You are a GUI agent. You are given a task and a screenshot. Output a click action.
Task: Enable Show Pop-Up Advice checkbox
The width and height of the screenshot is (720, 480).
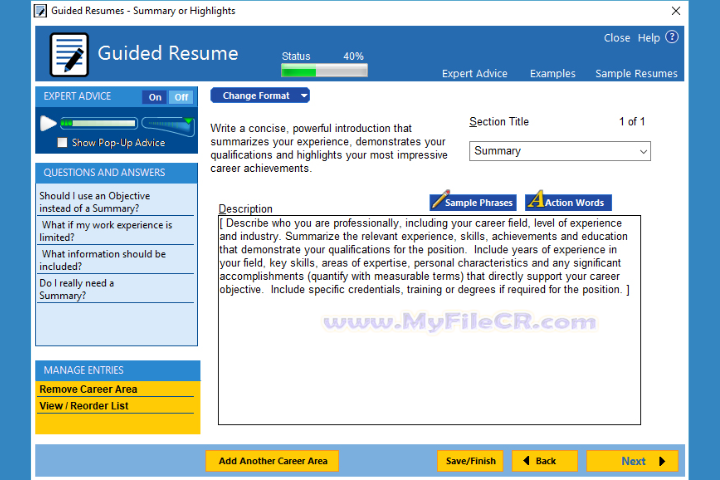[62, 142]
